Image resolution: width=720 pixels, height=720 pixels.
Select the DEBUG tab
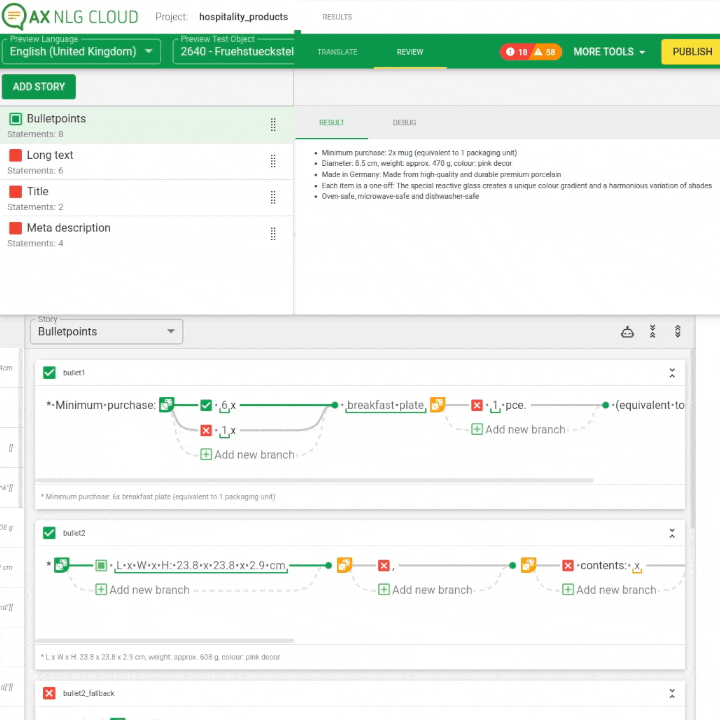tap(404, 123)
